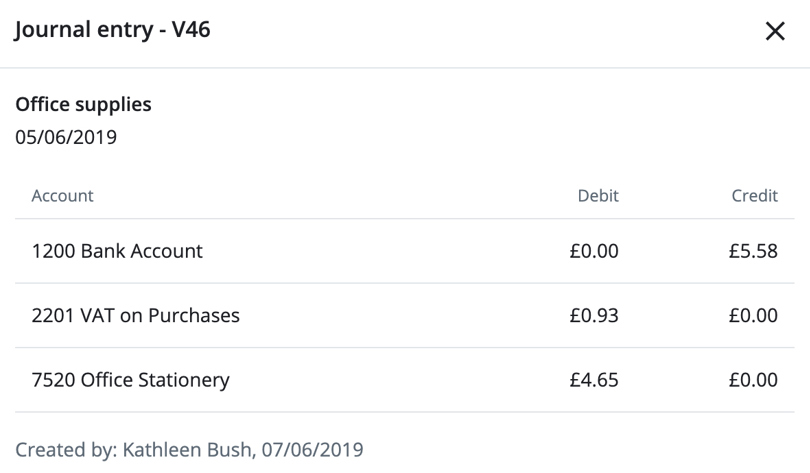The width and height of the screenshot is (810, 473).
Task: Click the Bank Account credit amount £5.58
Action: [x=753, y=251]
